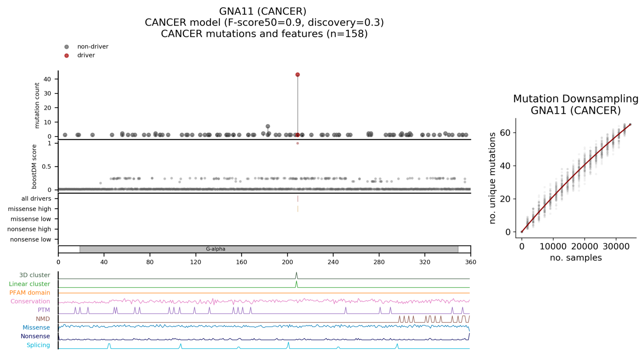Click the red boostDM score point at 1
Viewport: 644px width, 357px height.
[x=298, y=143]
